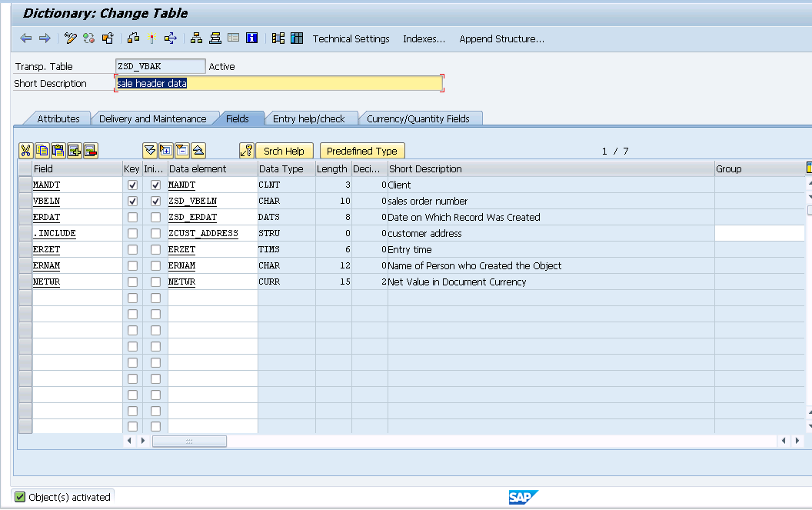The height and width of the screenshot is (510, 812).
Task: Click the ZCUST_ADDRESS data element link
Action: 203,233
